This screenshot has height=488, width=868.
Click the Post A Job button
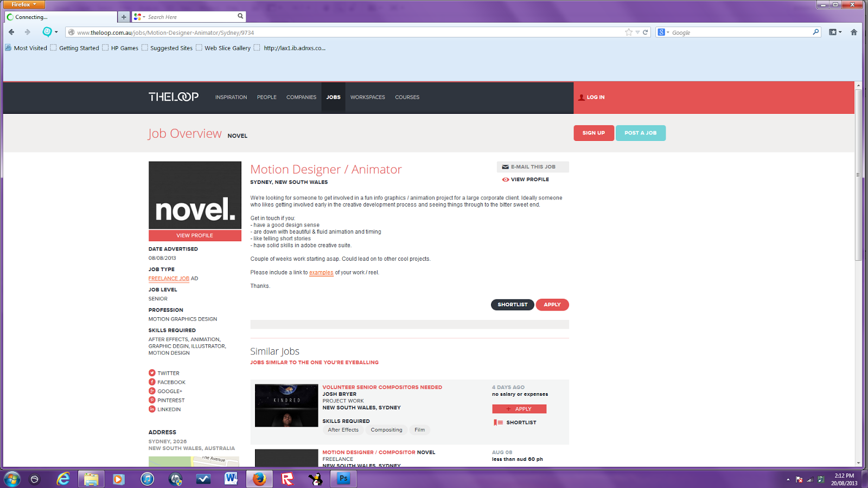(641, 133)
